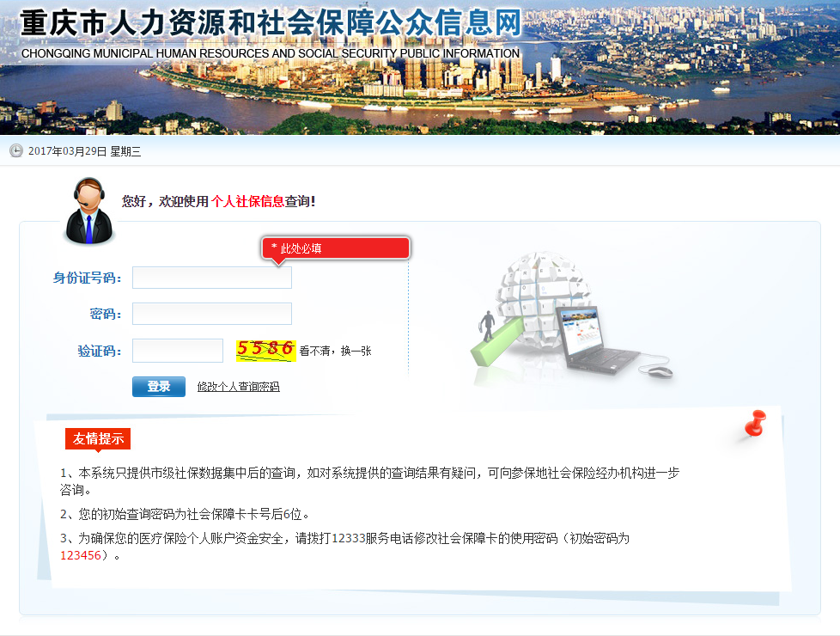Click the clock icon beside the date
The width and height of the screenshot is (840, 636).
pyautogui.click(x=16, y=151)
